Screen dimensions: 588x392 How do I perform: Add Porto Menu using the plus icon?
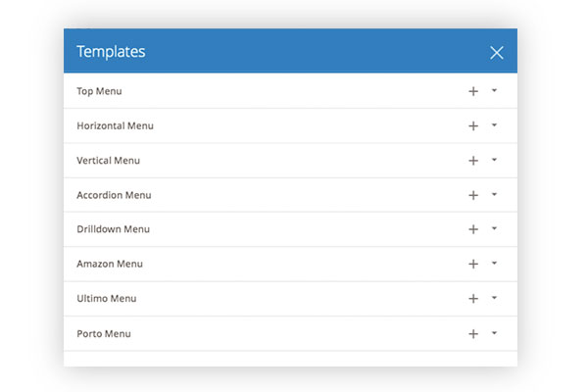[473, 333]
